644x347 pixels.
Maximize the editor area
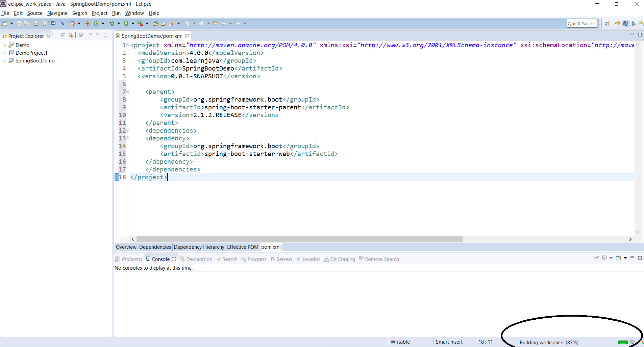pos(640,35)
